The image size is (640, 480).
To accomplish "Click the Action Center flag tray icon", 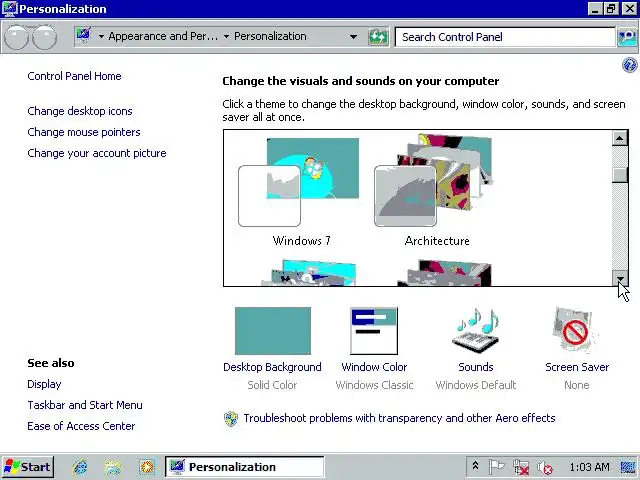I will (496, 467).
